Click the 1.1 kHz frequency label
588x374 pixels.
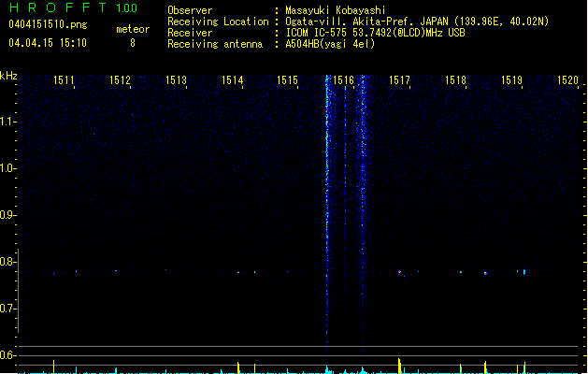[7, 122]
